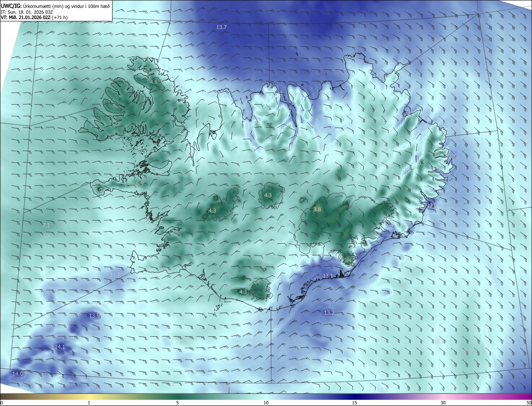Click the 14.1 value label on the map
The image size is (532, 406).
coord(60,347)
